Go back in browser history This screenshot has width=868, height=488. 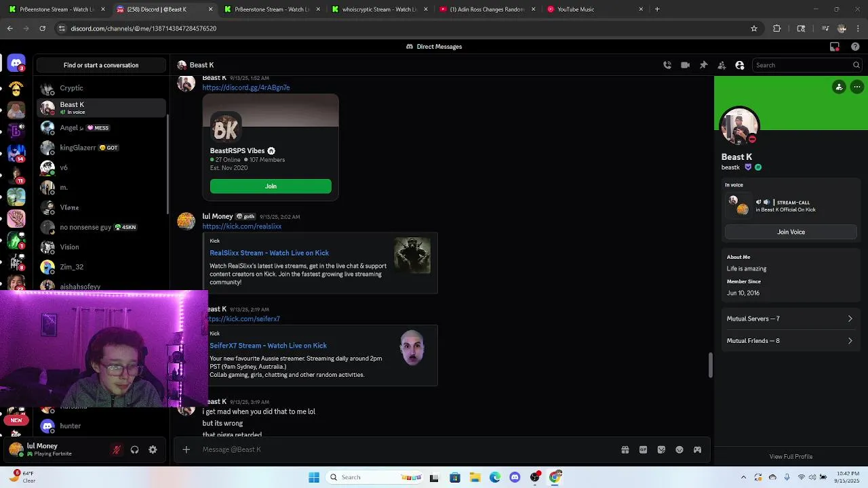pyautogui.click(x=10, y=28)
